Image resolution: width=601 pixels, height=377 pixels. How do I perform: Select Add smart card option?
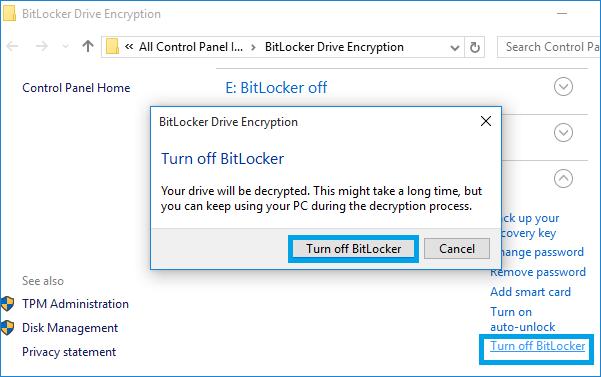(530, 292)
